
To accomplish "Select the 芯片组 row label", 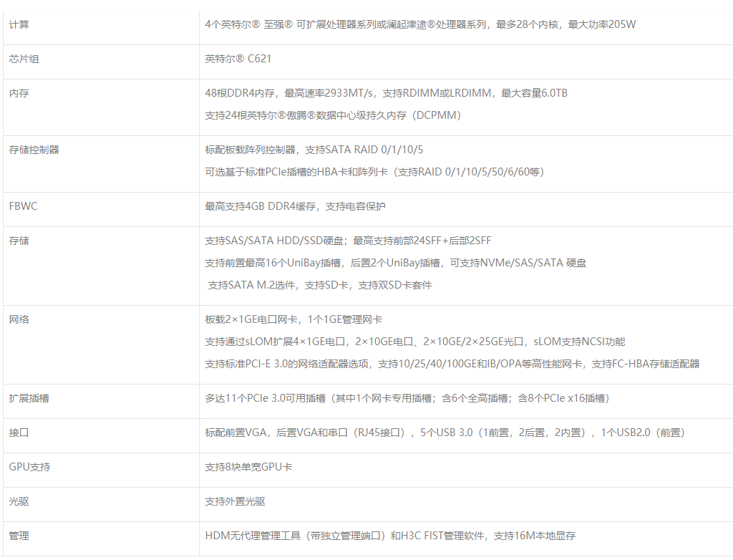I will coord(24,59).
